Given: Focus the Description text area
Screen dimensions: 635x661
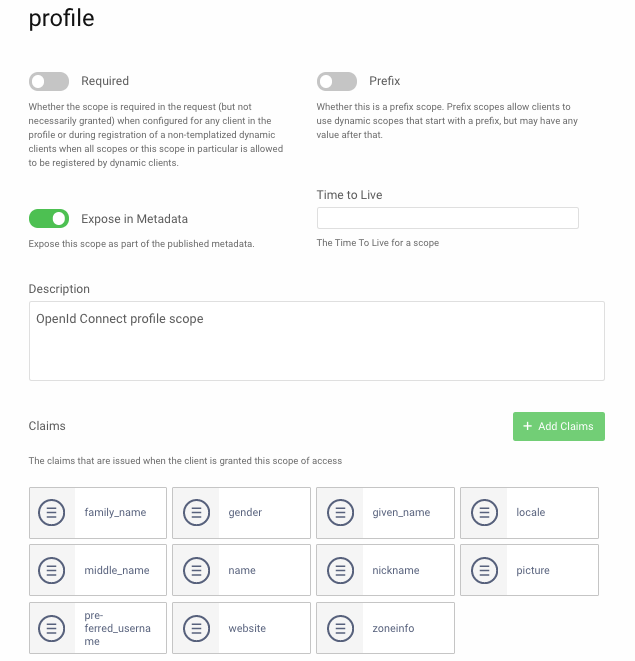Looking at the screenshot, I should click(x=316, y=341).
